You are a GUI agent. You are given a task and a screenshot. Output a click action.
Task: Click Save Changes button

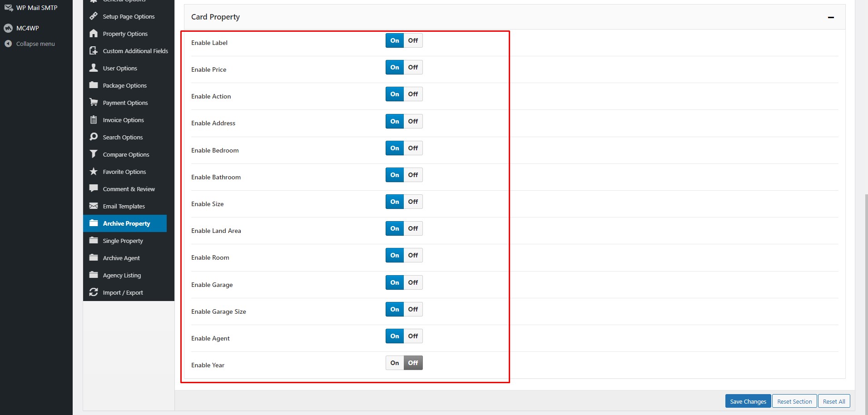pyautogui.click(x=748, y=401)
